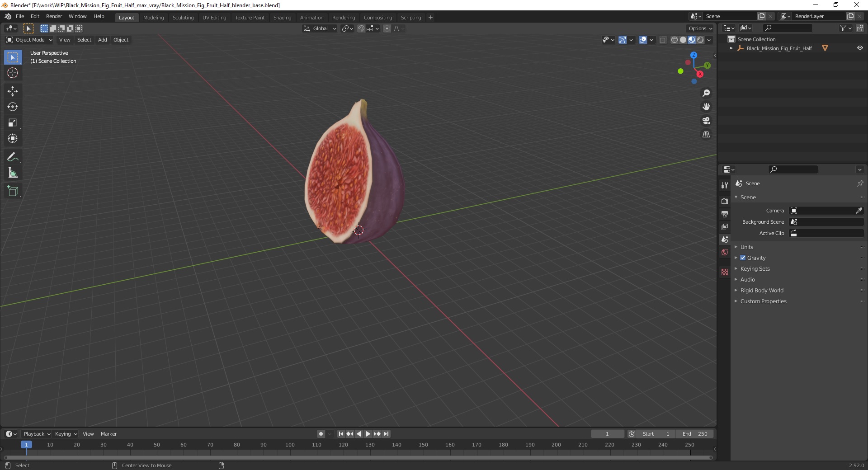Open the outliner filter funnel
Screen dimensions: 868x470
coord(843,28)
